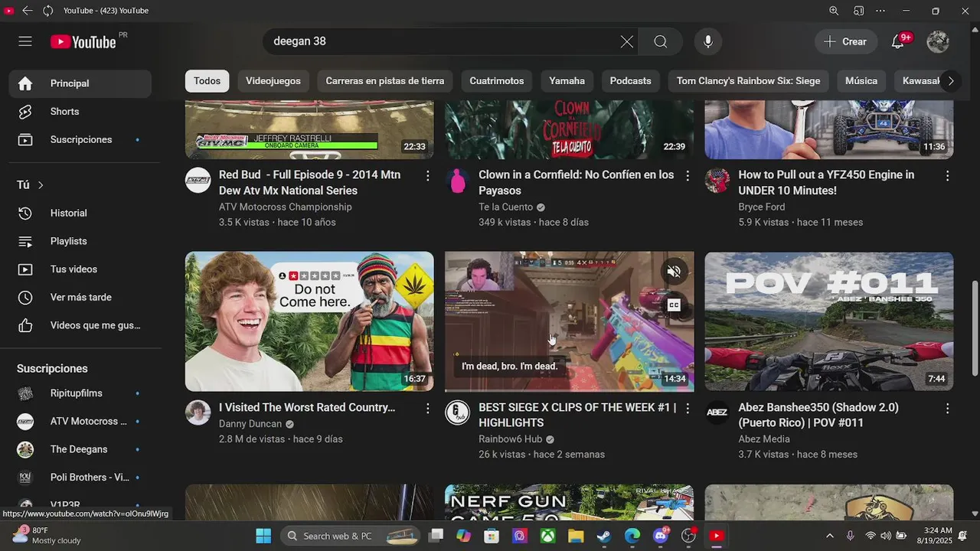The image size is (980, 551).
Task: Select the Yamaha filter chip
Action: 567,81
